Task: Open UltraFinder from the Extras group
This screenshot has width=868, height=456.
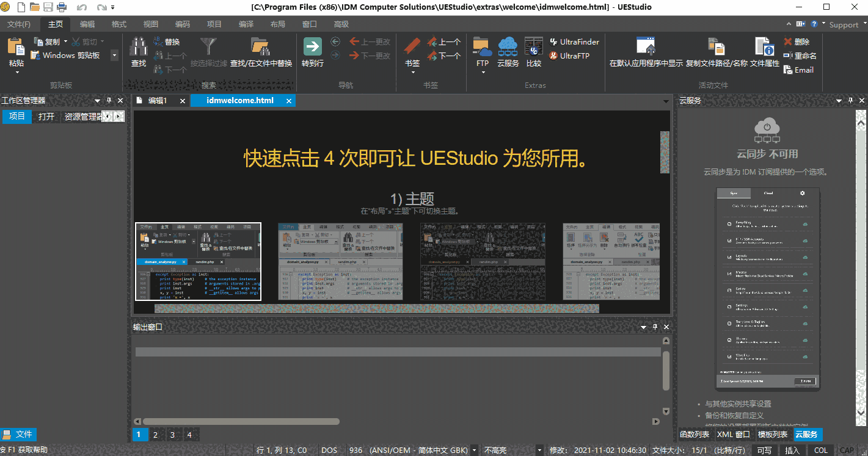Action: (x=574, y=42)
